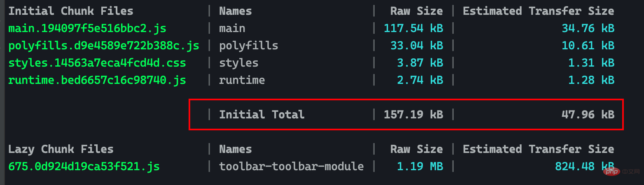Click the Raw Size header in lazy chunks table

tap(417, 149)
